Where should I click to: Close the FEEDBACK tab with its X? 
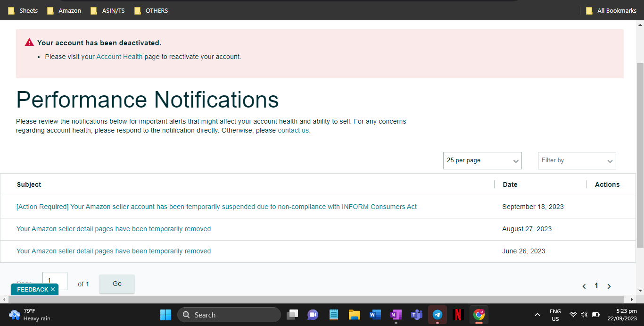(x=53, y=289)
